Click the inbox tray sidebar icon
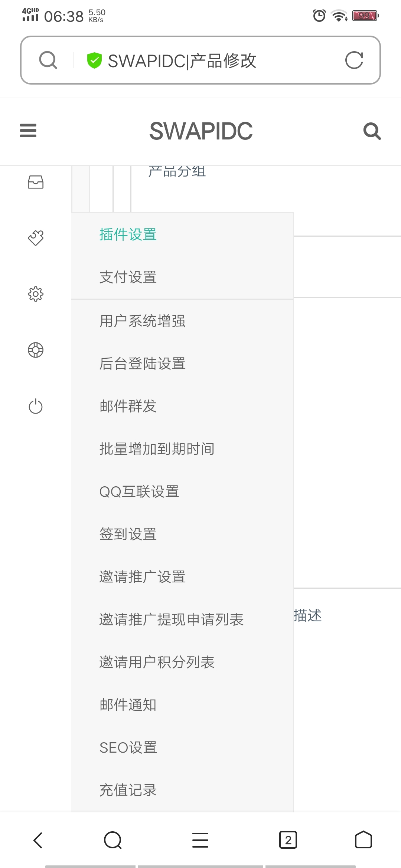 click(x=36, y=182)
